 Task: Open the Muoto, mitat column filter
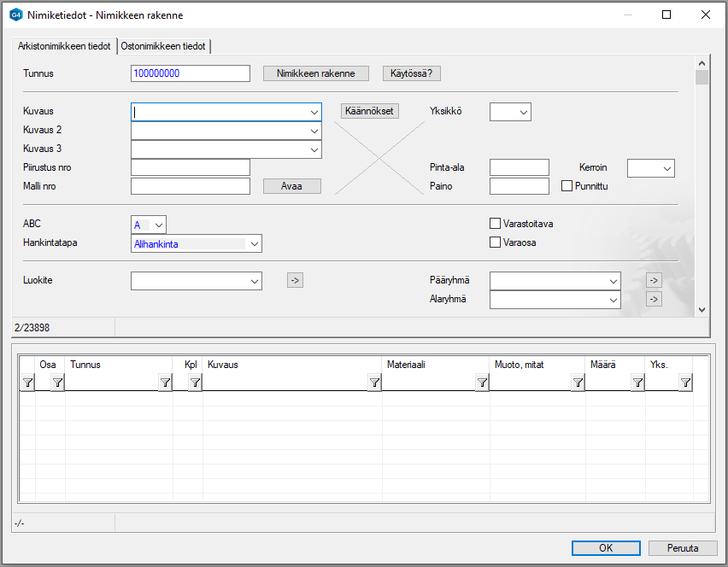click(578, 383)
